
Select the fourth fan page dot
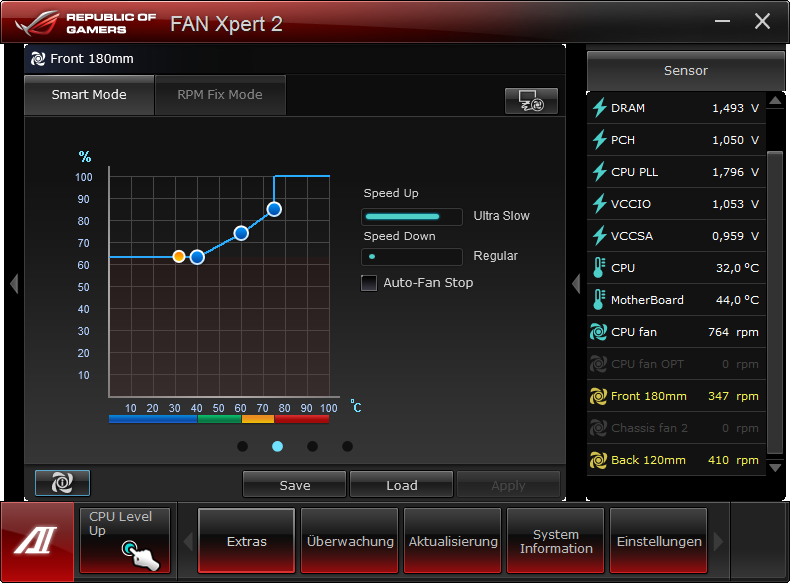pyautogui.click(x=347, y=446)
